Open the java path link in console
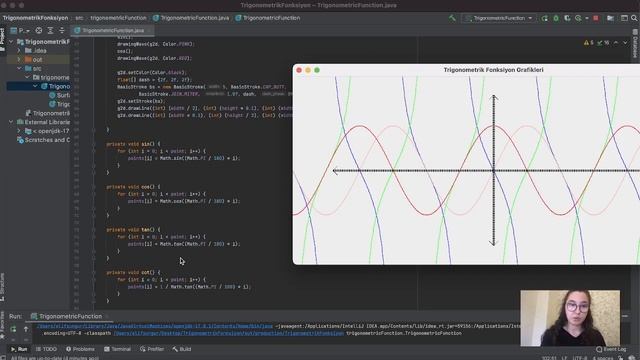This screenshot has height=360, width=640. pos(155,326)
